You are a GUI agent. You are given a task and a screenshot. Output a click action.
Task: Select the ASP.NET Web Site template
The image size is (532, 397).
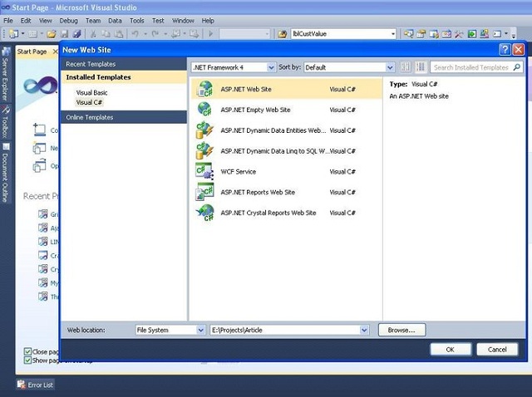(287, 89)
